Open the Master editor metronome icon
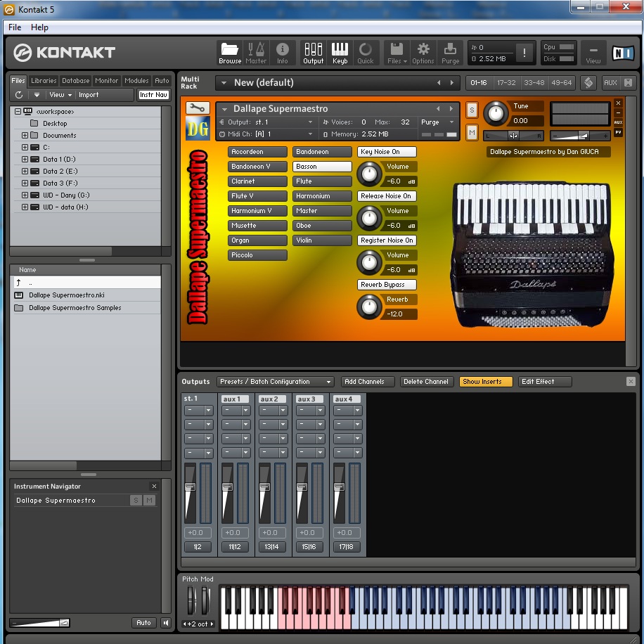This screenshot has height=644, width=644. click(x=256, y=53)
